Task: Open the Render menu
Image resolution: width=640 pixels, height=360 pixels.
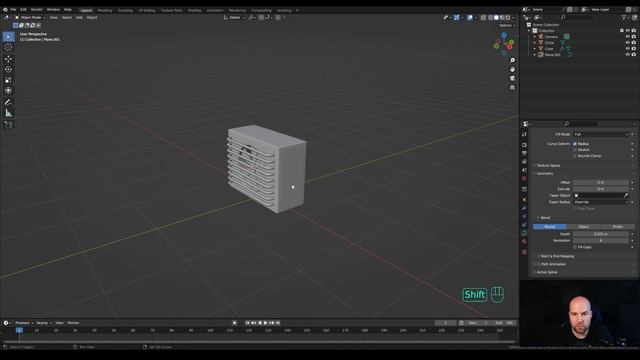Action: click(x=36, y=9)
